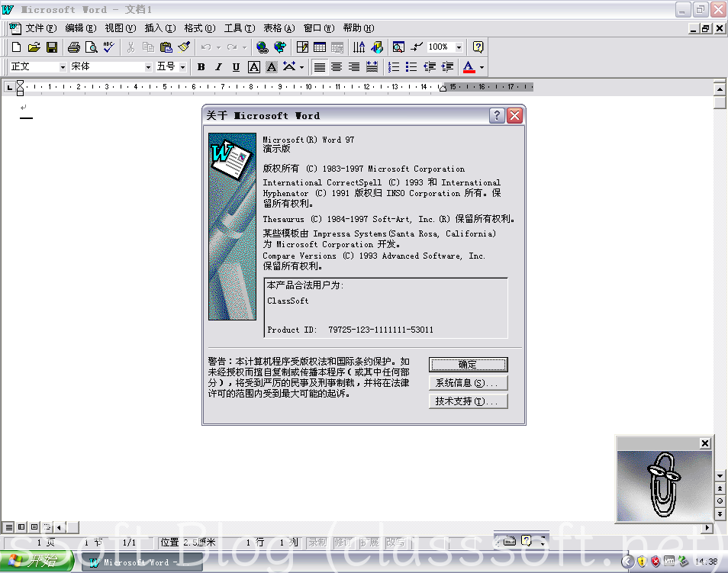728x573 pixels.
Task: Insert a hyperlink using the globe icon
Action: click(x=262, y=47)
